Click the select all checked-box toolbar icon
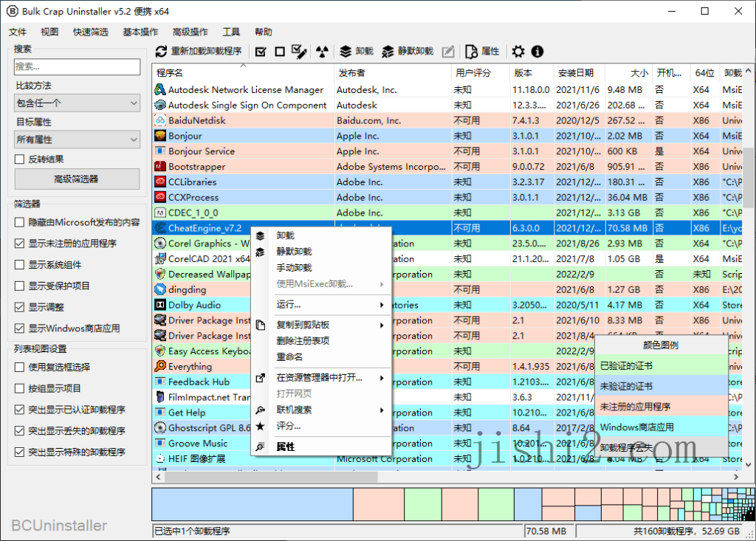 [261, 51]
